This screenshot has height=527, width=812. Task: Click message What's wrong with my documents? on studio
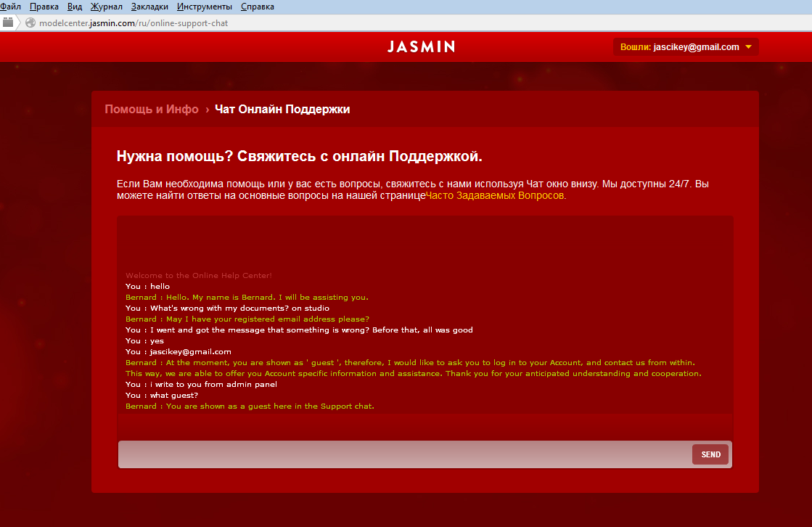227,309
